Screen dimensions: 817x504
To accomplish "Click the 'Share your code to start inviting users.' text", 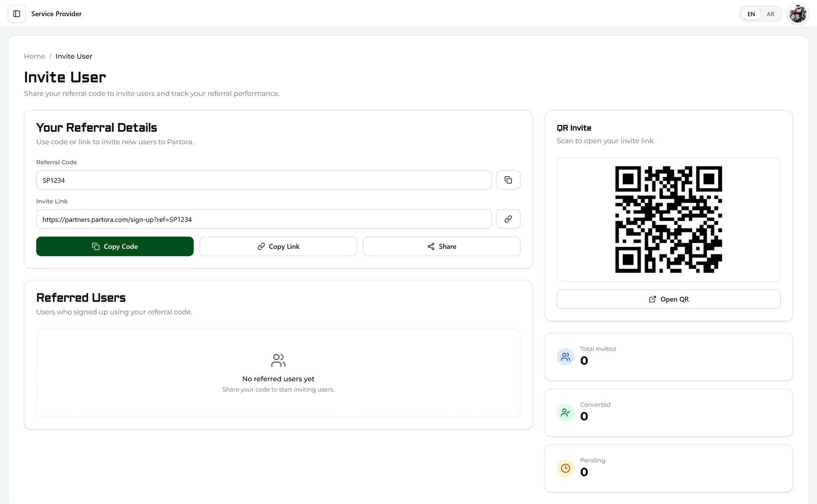I will tap(278, 390).
